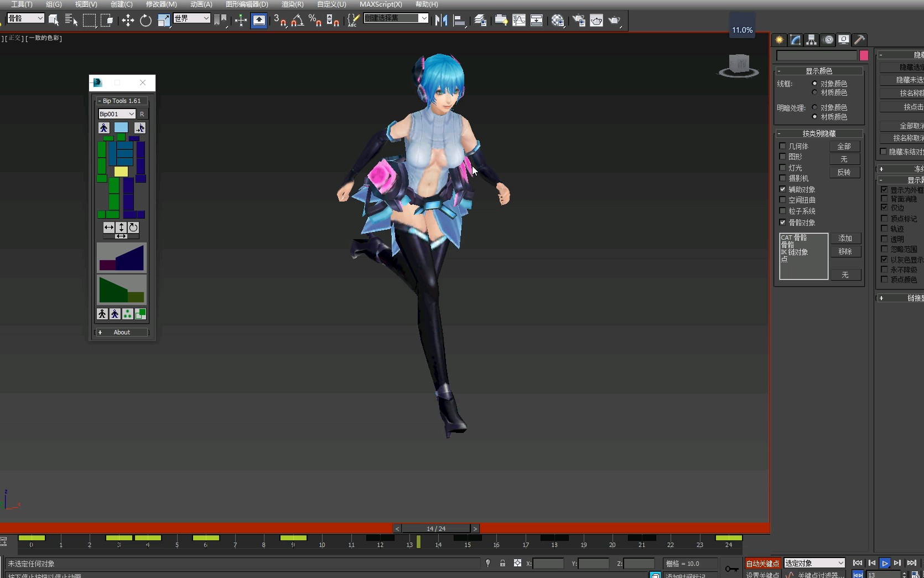Check the 摄影机 hide-by-category box
This screenshot has height=578, width=924.
click(x=782, y=178)
